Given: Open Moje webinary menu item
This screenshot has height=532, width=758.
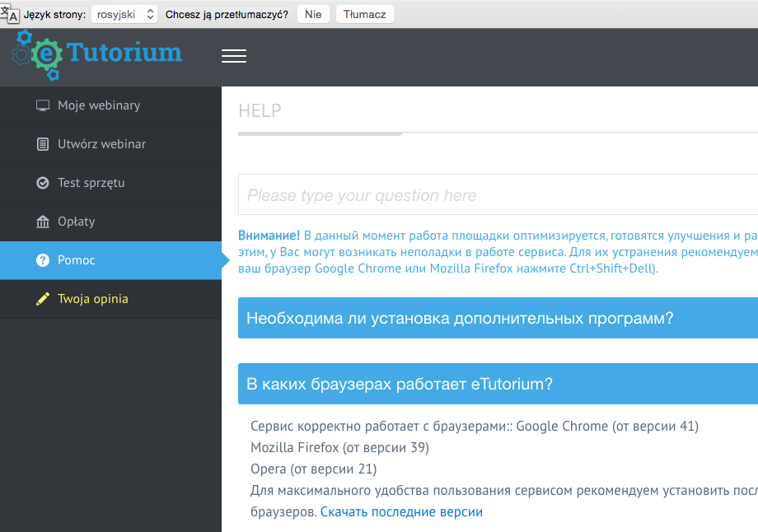Looking at the screenshot, I should 99,105.
